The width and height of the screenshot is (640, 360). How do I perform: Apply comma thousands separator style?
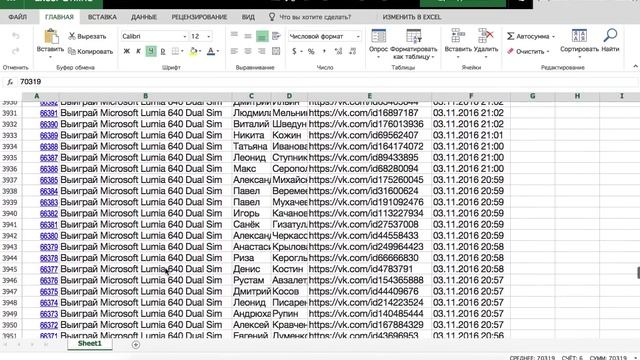[324, 51]
